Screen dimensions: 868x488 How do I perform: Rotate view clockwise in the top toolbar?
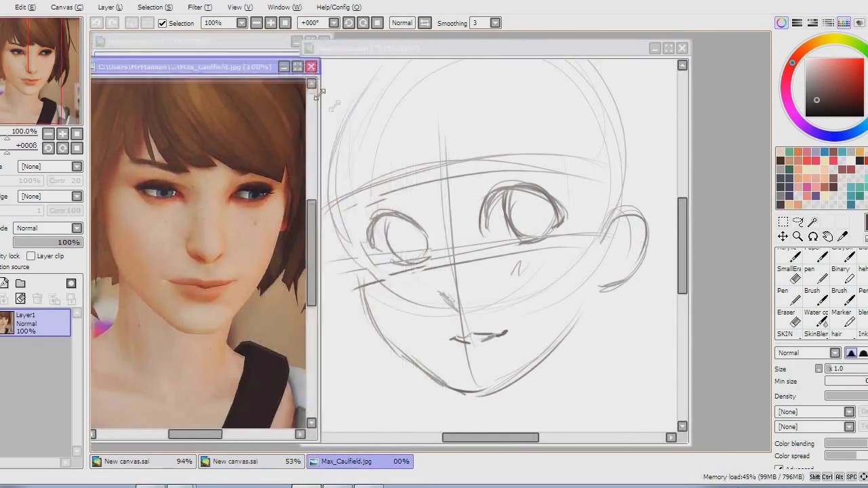point(363,23)
